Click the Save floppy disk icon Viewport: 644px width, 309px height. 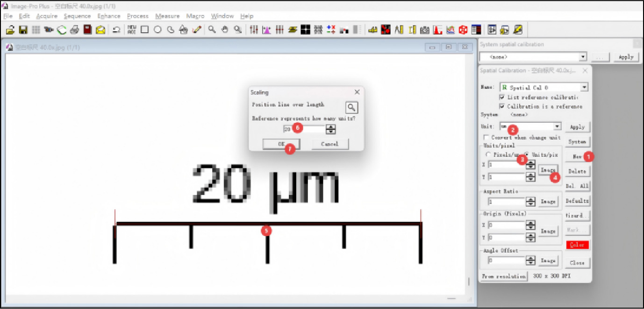(x=23, y=30)
